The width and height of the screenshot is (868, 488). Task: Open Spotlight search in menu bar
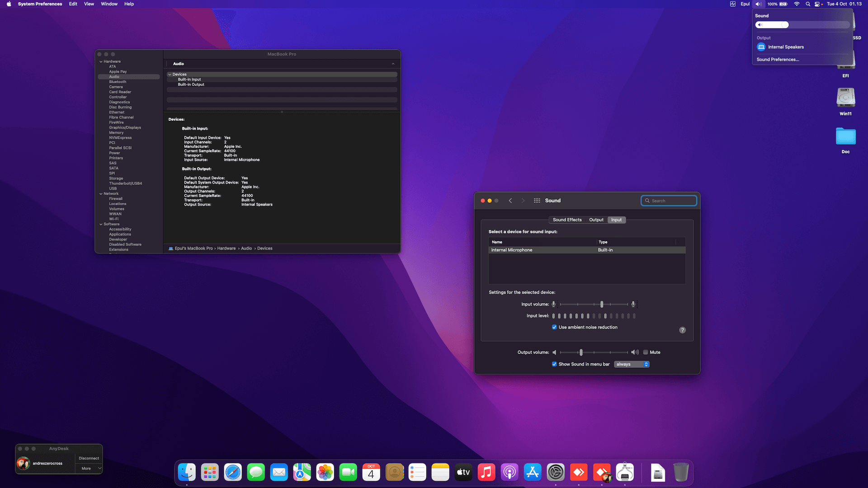(808, 4)
